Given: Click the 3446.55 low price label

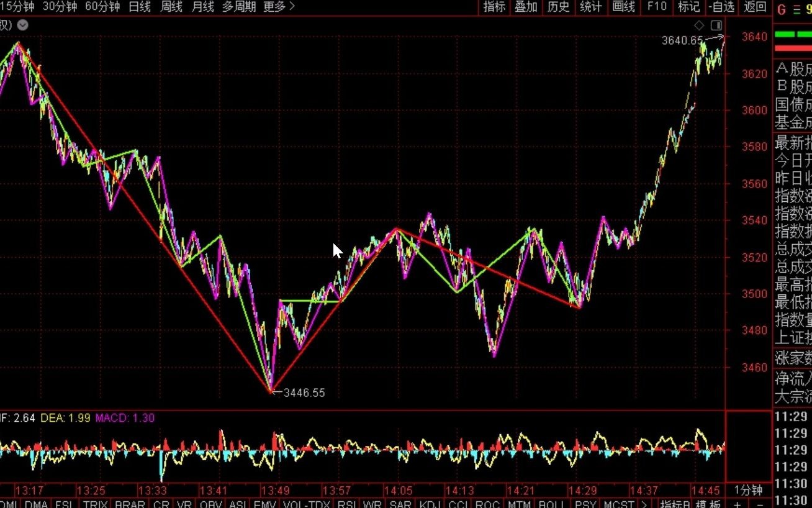Looking at the screenshot, I should click(304, 392).
